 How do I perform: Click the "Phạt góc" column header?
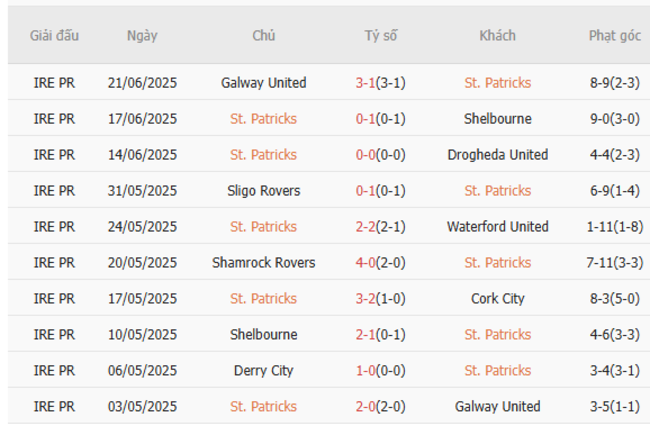point(614,35)
